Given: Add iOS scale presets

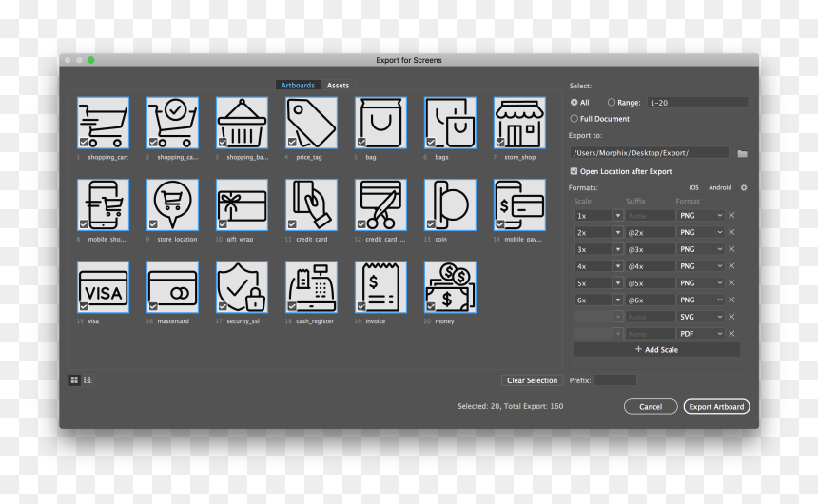Looking at the screenshot, I should pos(693,188).
